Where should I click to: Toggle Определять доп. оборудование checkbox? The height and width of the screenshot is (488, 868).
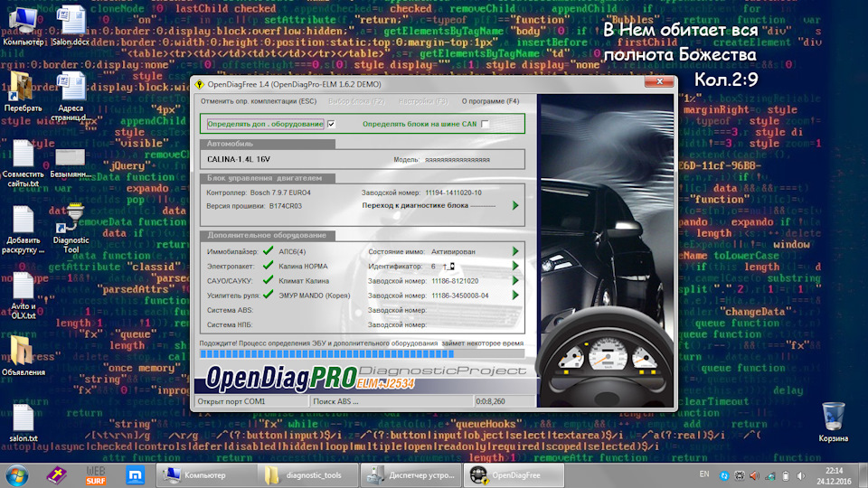tap(331, 124)
